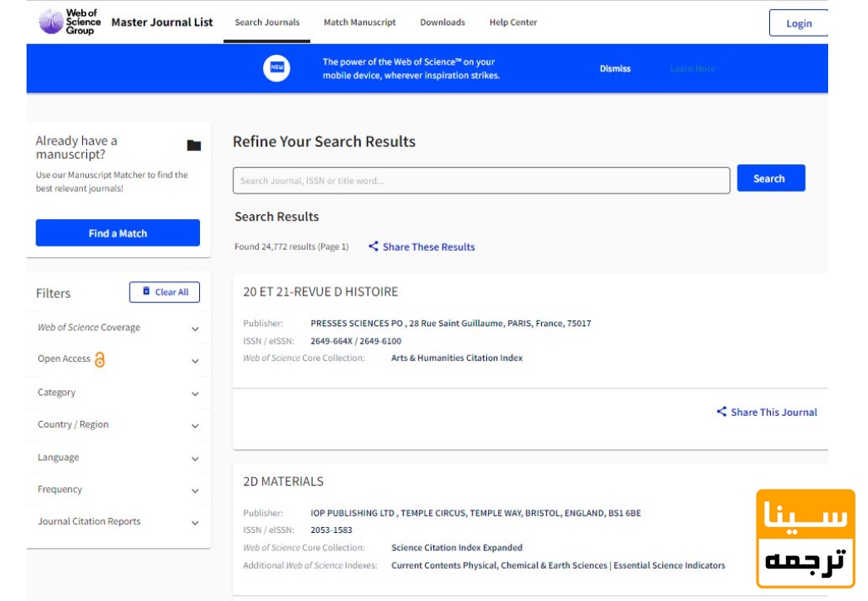
Task: Click the Sina Tarjomeh orange logo
Action: coord(805,538)
